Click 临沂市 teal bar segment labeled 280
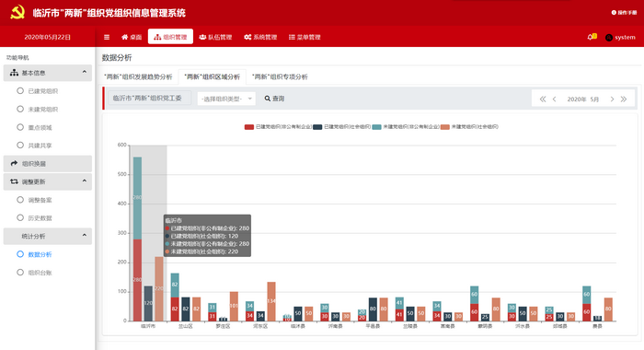This screenshot has width=644, height=350. 137,198
